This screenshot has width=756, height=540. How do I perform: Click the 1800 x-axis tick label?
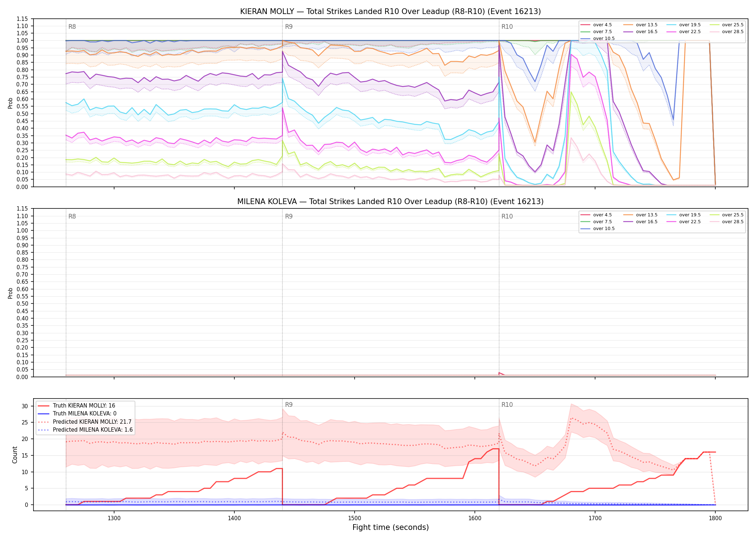click(x=715, y=518)
